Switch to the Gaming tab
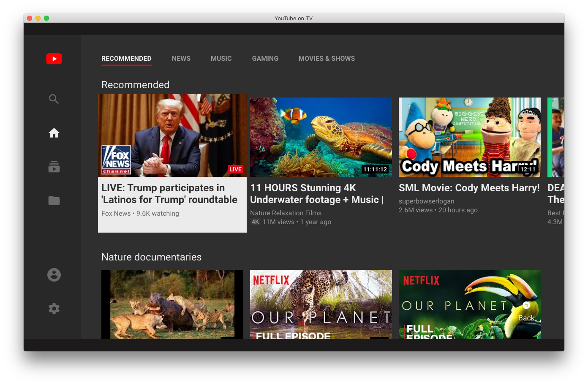Screen dimensions: 588x385 click(265, 59)
